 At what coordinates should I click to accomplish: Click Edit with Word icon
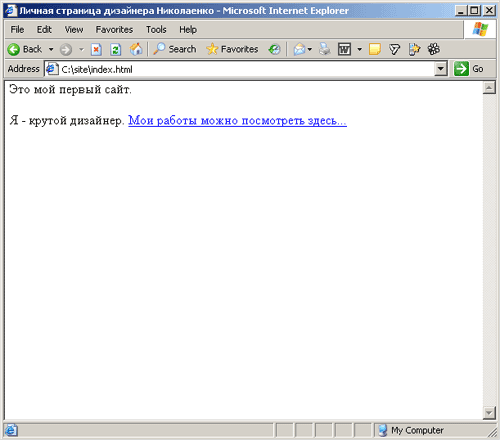pos(344,49)
